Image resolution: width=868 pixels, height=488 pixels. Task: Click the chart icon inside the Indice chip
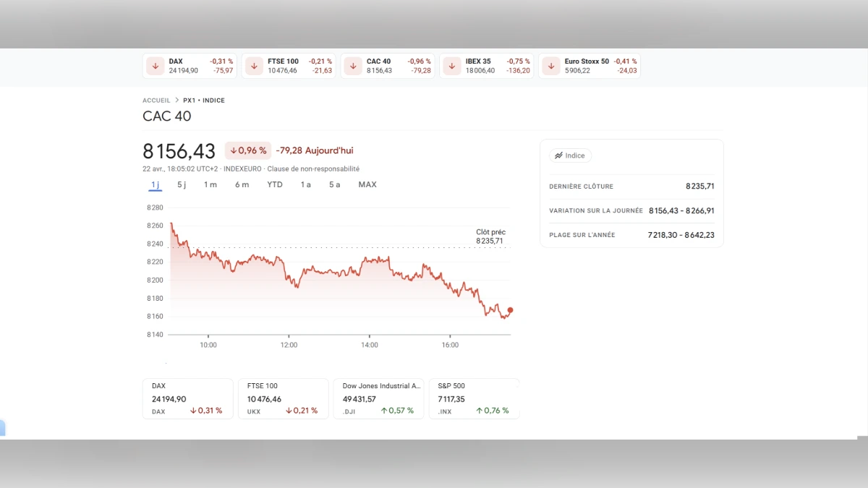click(559, 155)
